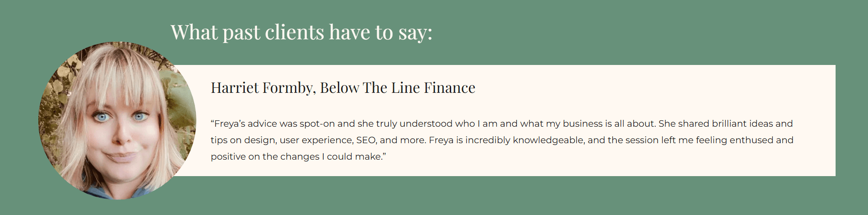Click the word "clients" in the section heading
Screen dimensions: 868x215
(x=295, y=32)
